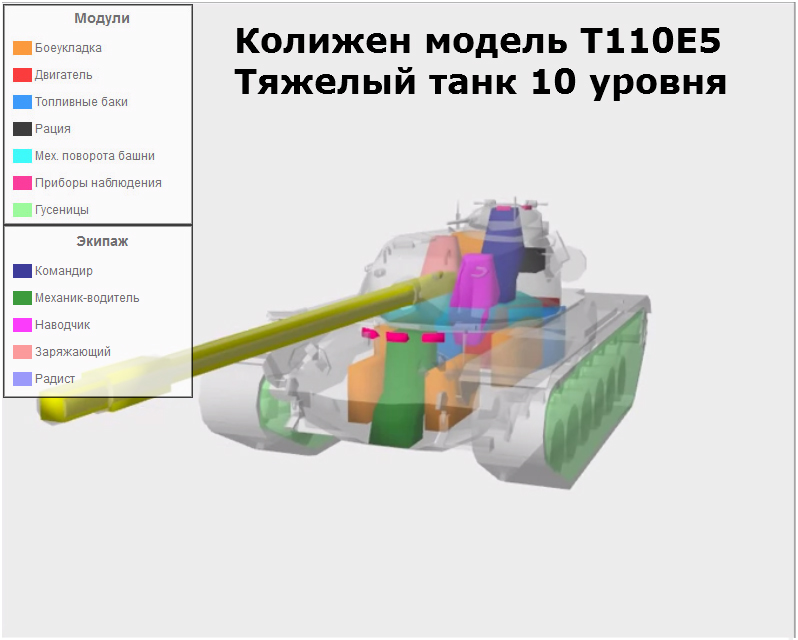Click the red Двигатель color swatch
This screenshot has width=798, height=640.
point(22,75)
